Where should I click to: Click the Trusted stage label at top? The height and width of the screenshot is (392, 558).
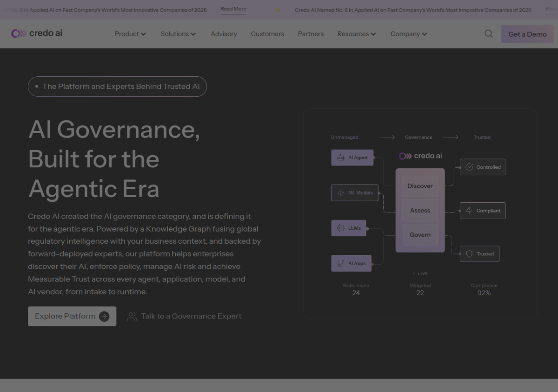(x=482, y=137)
